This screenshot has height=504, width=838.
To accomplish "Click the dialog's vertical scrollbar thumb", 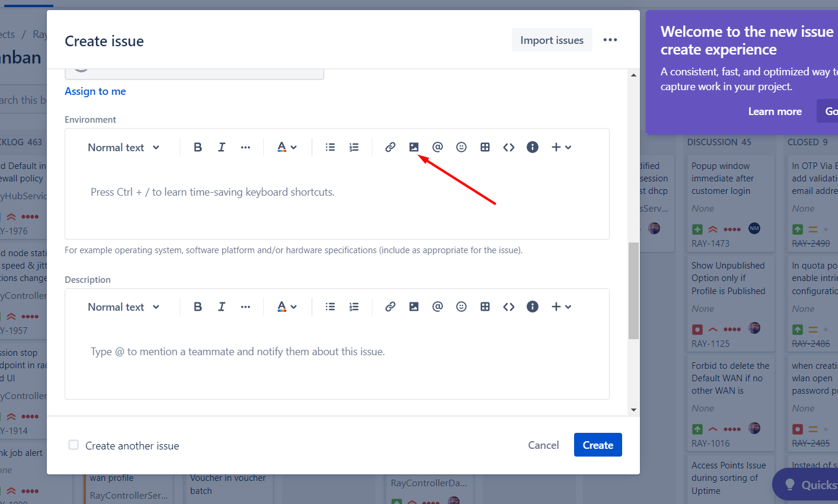I will [x=633, y=291].
